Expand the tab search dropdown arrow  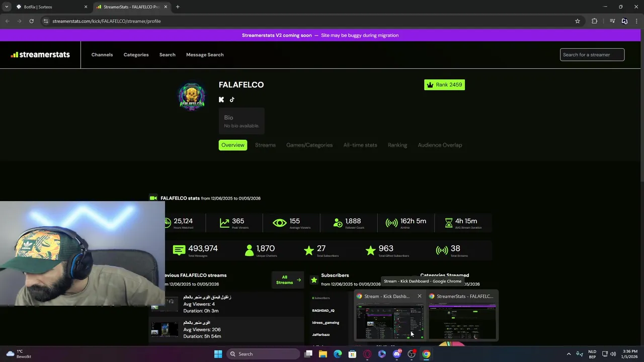pyautogui.click(x=7, y=7)
